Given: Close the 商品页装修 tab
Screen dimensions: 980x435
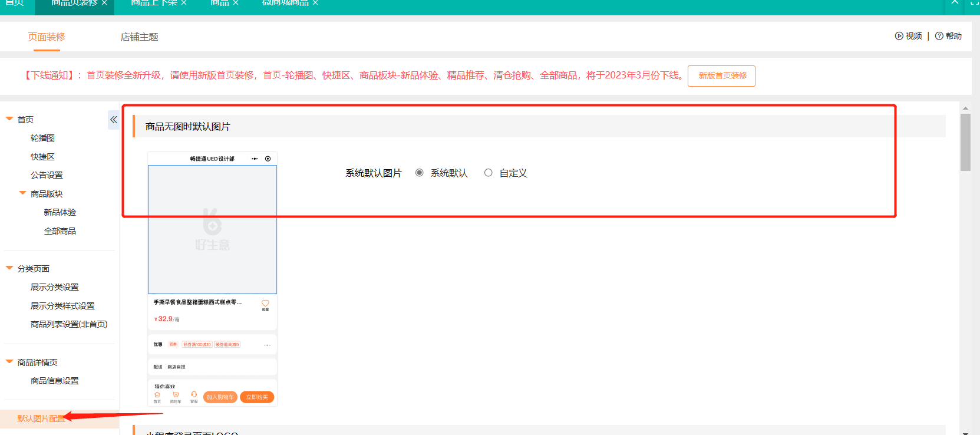Looking at the screenshot, I should coord(104,3).
